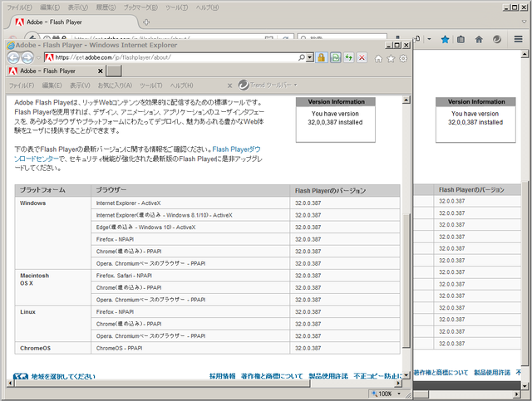Open Firefox 編集(E) menu
This screenshot has height=401, width=532.
pos(50,7)
